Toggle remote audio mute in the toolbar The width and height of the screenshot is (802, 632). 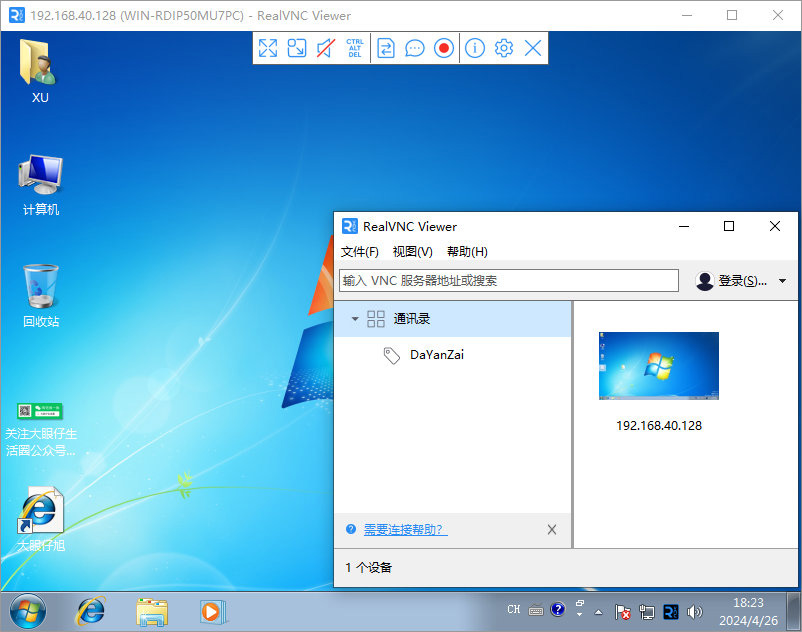click(x=324, y=48)
